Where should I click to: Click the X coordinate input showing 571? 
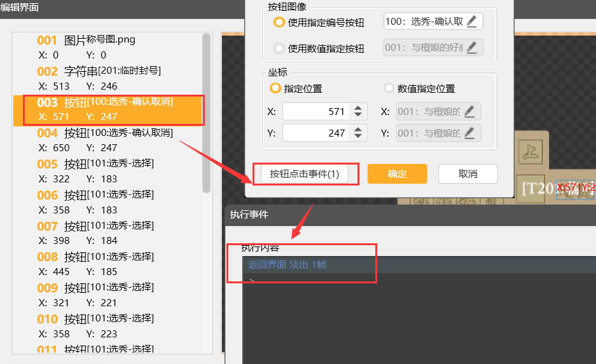coord(316,112)
